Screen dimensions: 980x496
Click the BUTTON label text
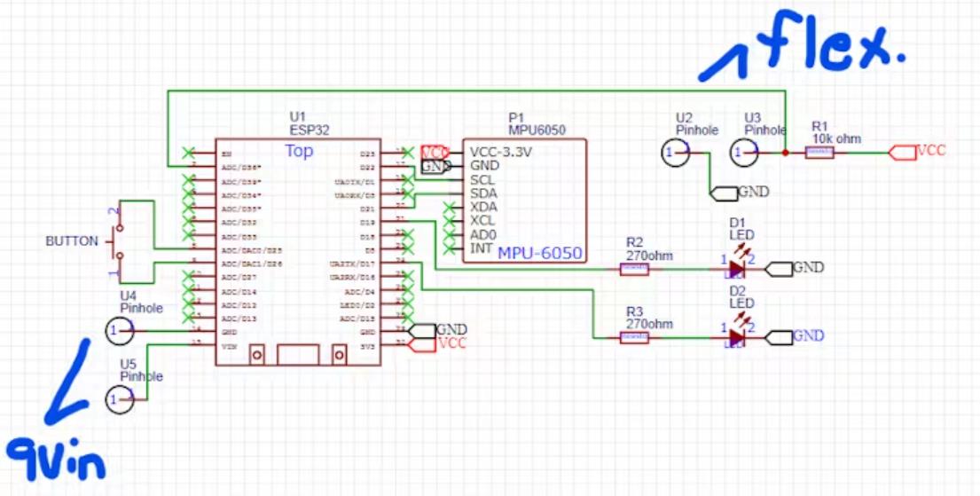click(72, 241)
